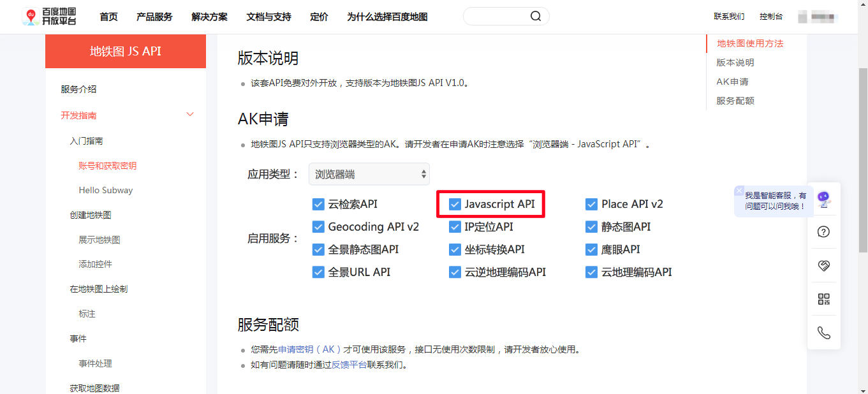868x394 pixels.
Task: Collapse the 开发指南 section chevron
Action: click(189, 115)
